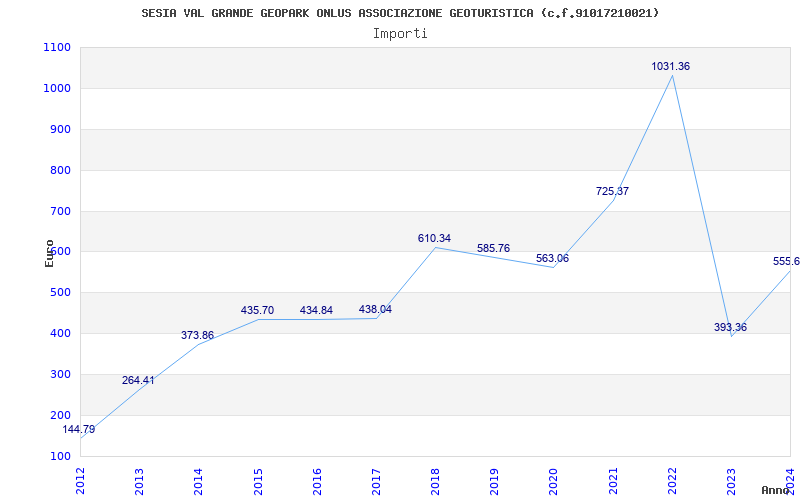
Task: Click the 2023 x-axis year label
Action: click(x=732, y=481)
